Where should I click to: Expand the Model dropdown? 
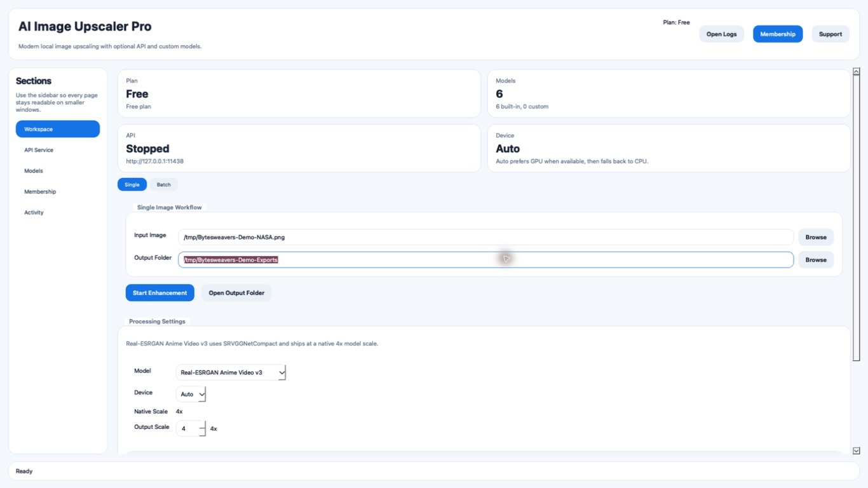231,372
